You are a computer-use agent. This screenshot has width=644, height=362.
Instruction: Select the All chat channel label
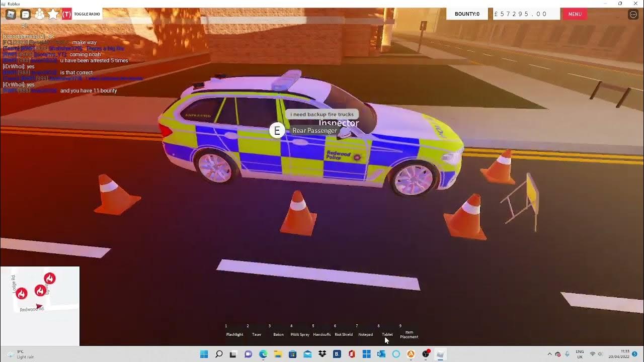tap(24, 25)
